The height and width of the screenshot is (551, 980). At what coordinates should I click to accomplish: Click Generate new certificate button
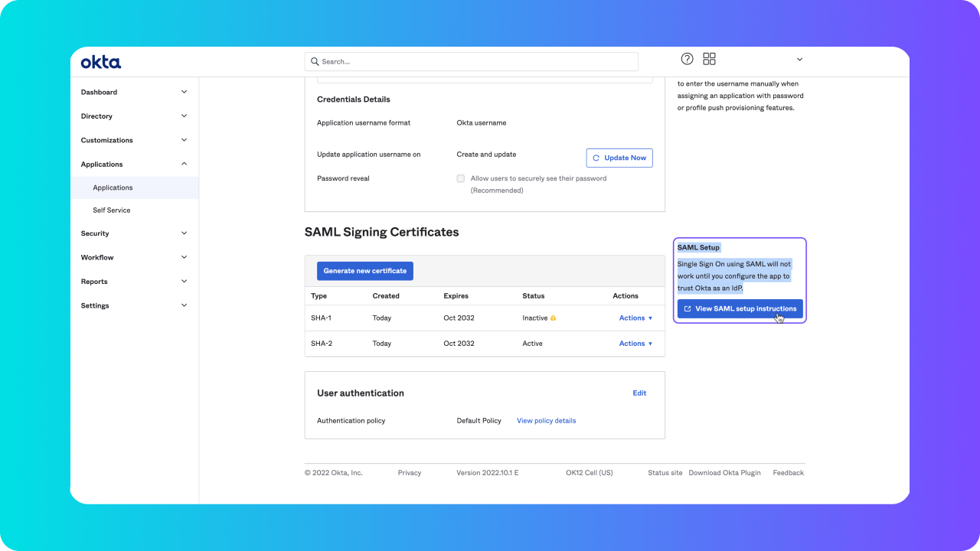[x=365, y=271]
